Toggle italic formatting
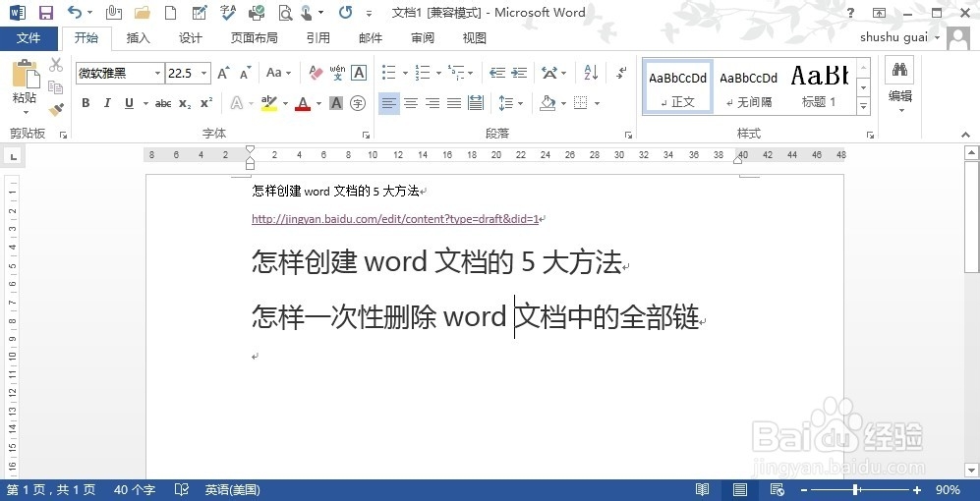980x501 pixels. (x=107, y=103)
